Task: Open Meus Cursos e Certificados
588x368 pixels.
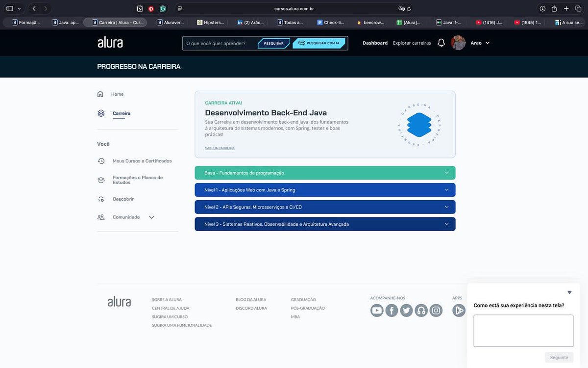Action: point(142,161)
